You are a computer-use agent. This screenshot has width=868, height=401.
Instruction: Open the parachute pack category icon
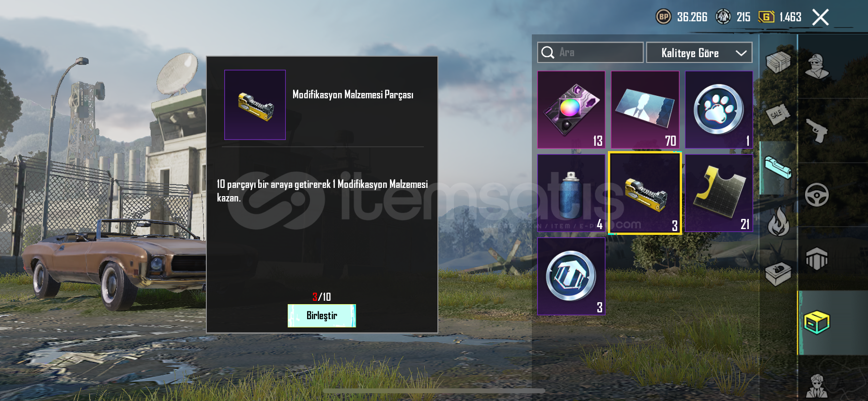(817, 259)
